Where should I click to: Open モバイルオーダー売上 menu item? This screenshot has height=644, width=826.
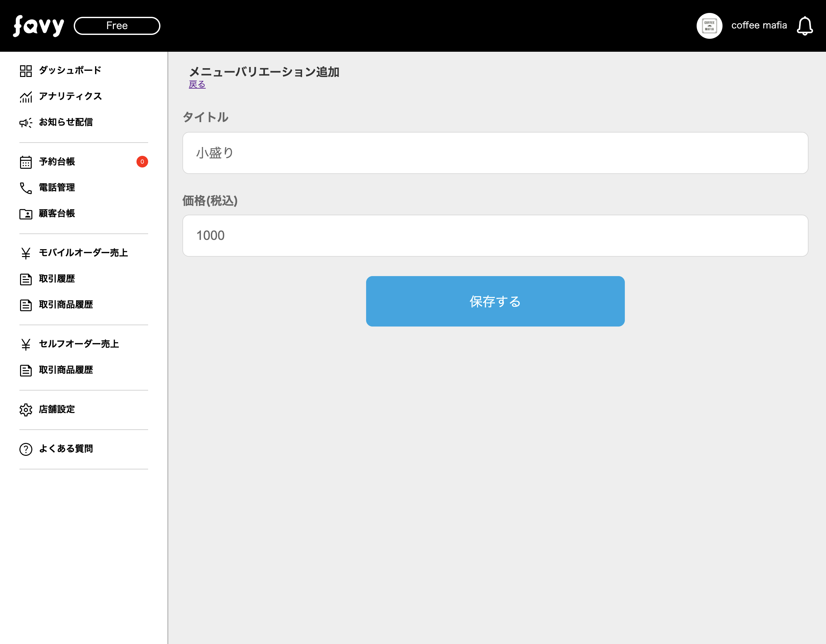point(83,252)
